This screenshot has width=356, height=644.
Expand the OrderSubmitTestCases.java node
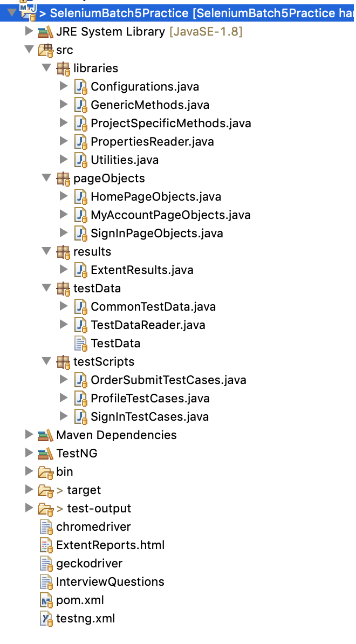(64, 380)
